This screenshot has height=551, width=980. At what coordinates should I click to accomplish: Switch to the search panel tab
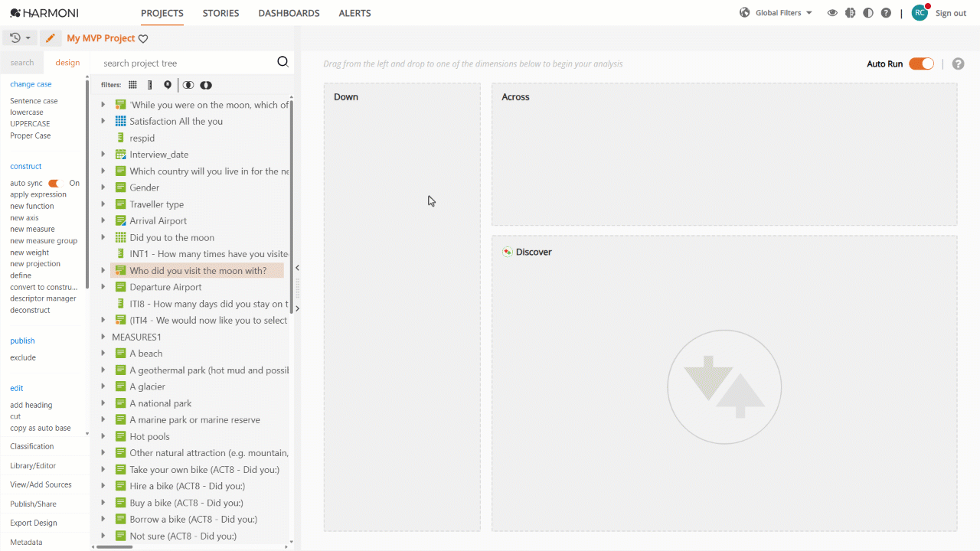(x=22, y=63)
